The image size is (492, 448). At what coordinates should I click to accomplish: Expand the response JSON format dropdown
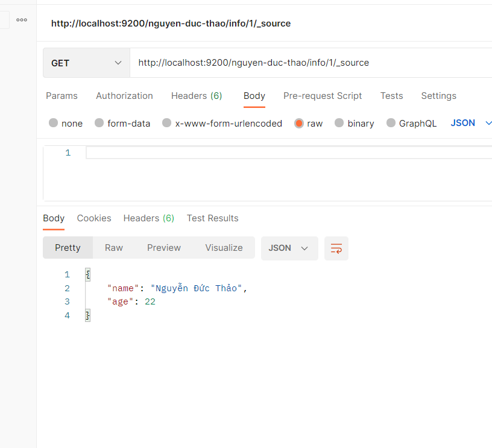289,248
